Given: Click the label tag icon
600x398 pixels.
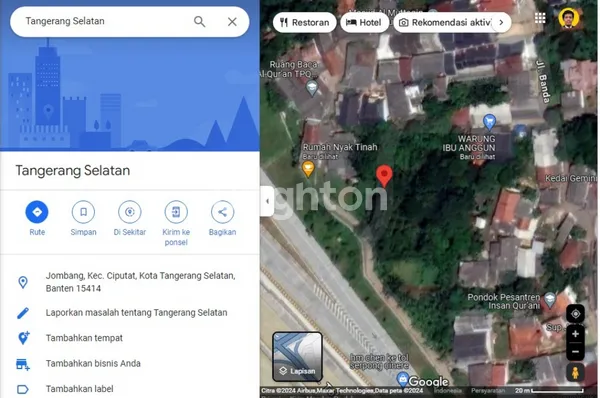Looking at the screenshot, I should [23, 390].
